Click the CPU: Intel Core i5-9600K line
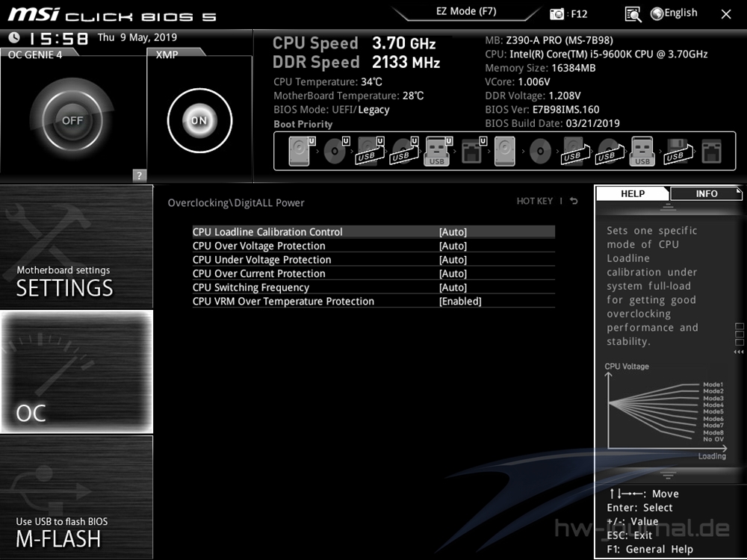The image size is (747, 560). [596, 55]
